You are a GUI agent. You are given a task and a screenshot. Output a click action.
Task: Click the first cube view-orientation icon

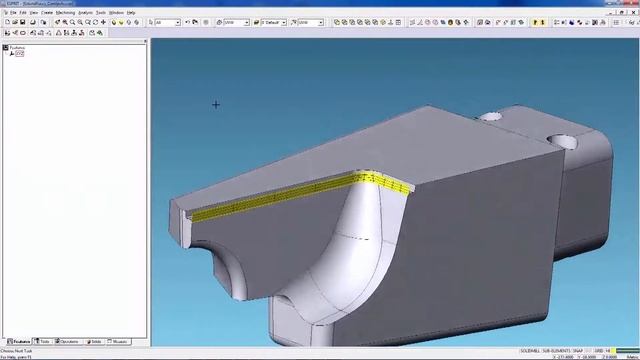coord(337,22)
